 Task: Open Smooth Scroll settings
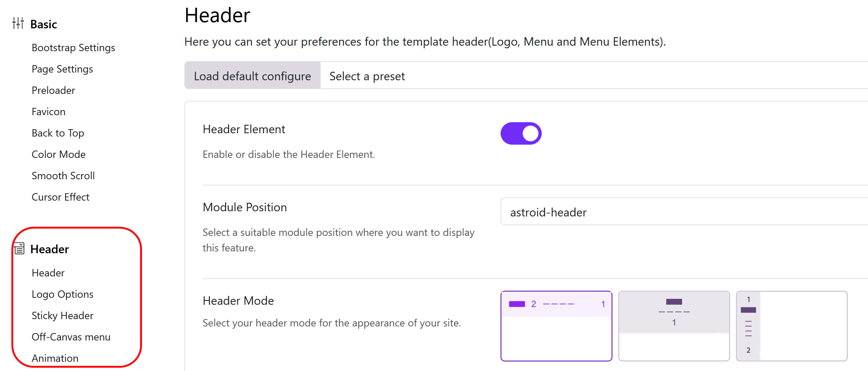click(x=63, y=176)
